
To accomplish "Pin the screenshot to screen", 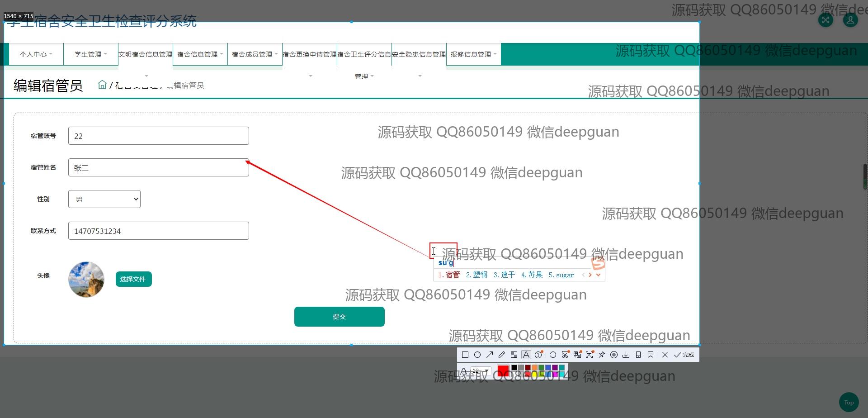I will [602, 355].
